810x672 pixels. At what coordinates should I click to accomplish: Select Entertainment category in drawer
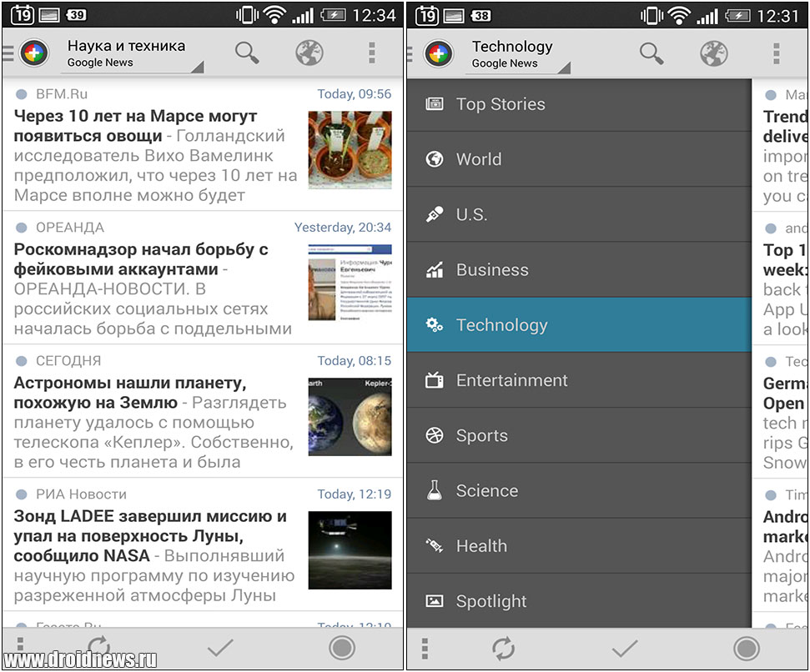coord(579,380)
